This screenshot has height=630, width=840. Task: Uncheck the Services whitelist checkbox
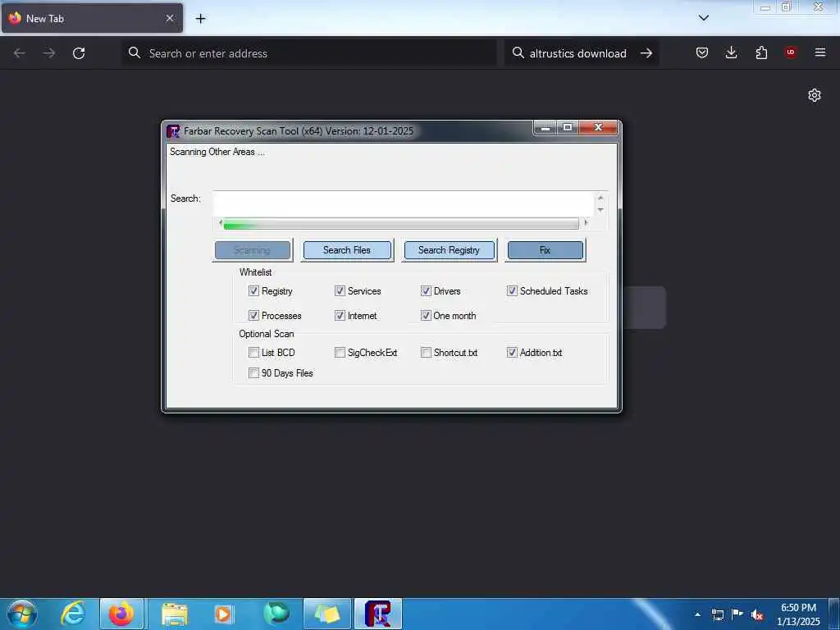(340, 291)
